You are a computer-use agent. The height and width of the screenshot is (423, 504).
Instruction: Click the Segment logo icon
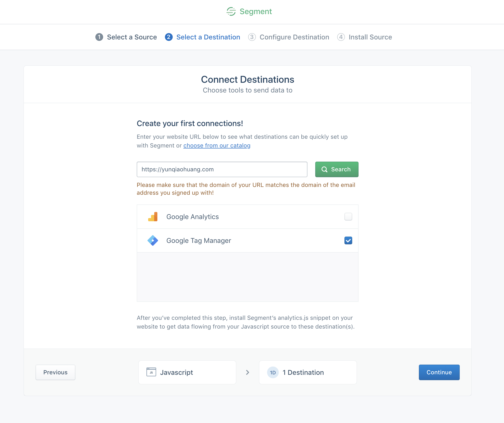pyautogui.click(x=231, y=11)
